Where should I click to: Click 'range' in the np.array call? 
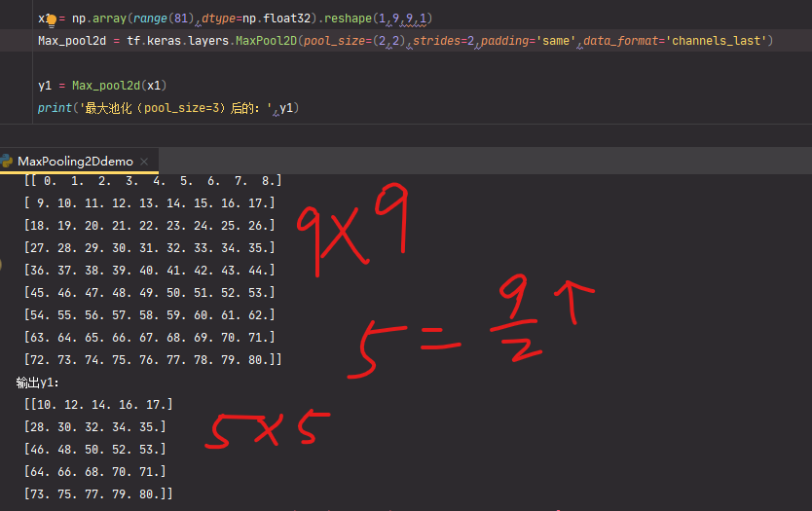[150, 18]
